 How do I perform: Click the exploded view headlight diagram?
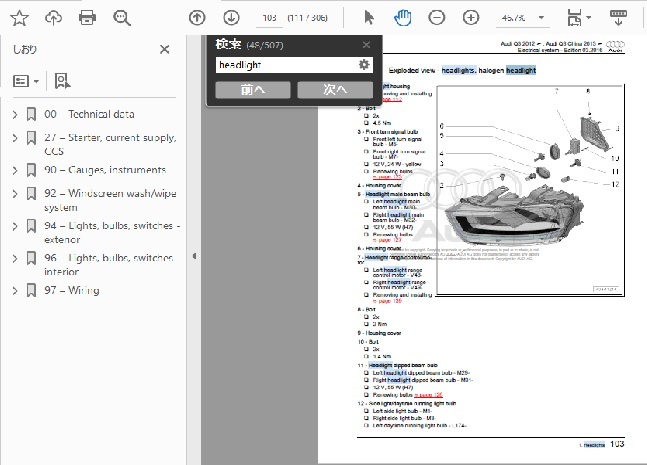[530, 190]
